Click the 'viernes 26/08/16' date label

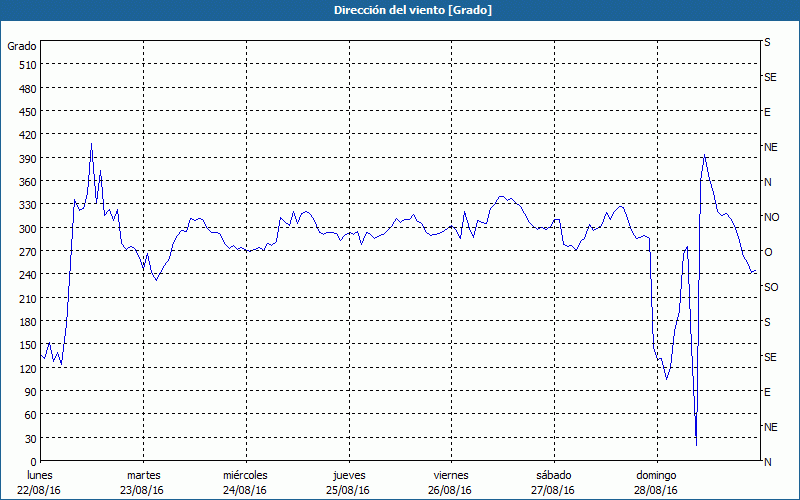pyautogui.click(x=450, y=482)
